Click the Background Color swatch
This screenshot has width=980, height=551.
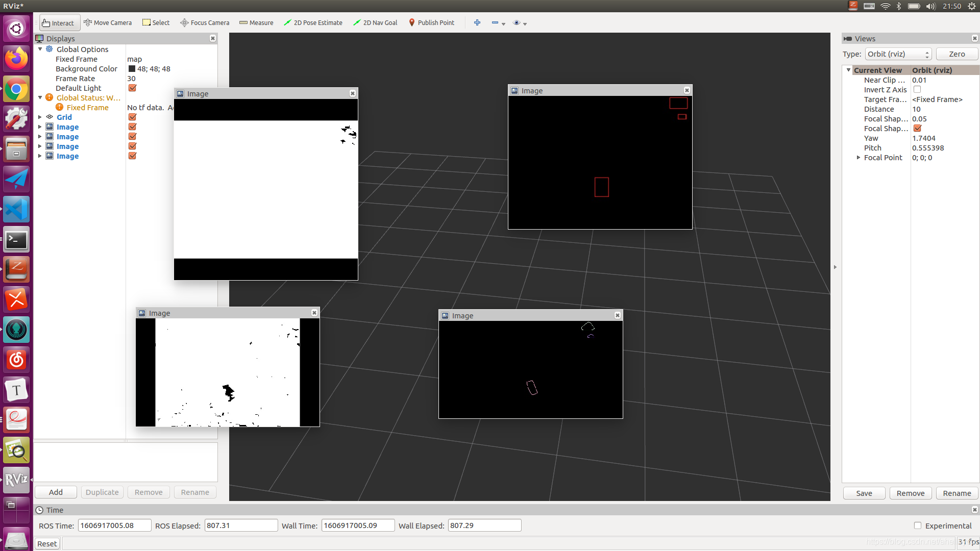tap(132, 69)
